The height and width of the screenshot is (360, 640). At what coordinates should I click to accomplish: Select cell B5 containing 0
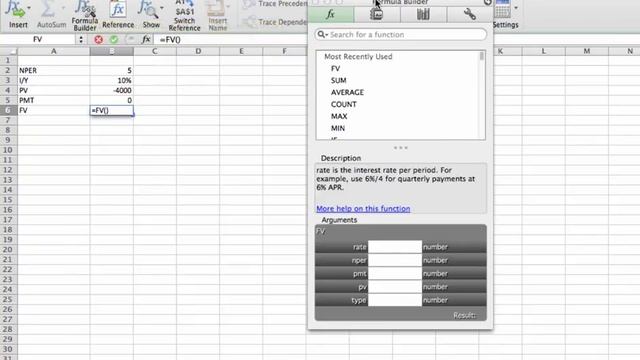[x=111, y=100]
